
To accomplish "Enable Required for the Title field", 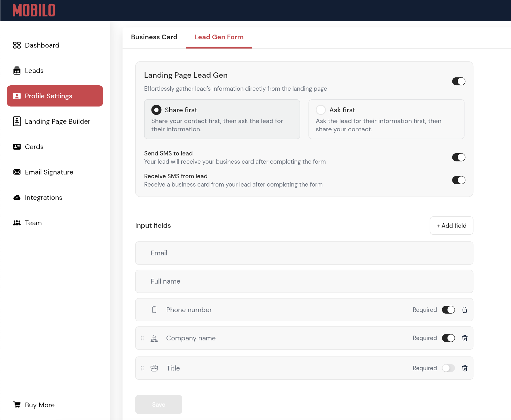I will [448, 368].
